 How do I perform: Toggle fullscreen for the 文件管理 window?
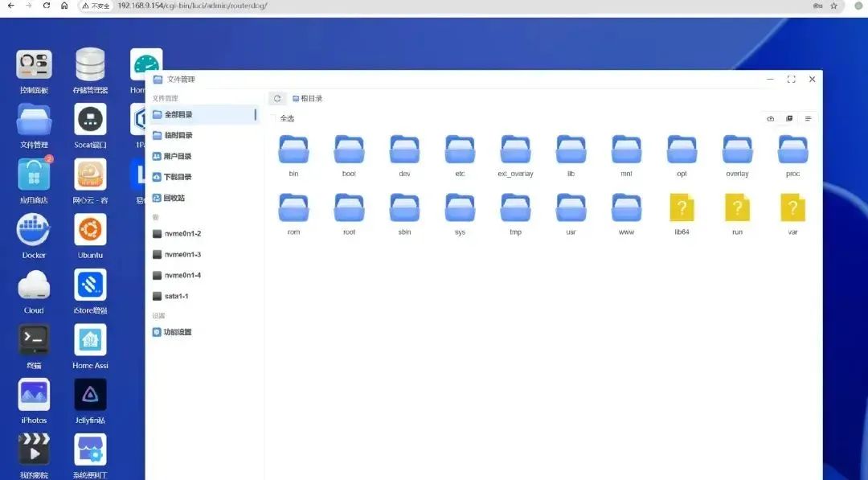791,79
